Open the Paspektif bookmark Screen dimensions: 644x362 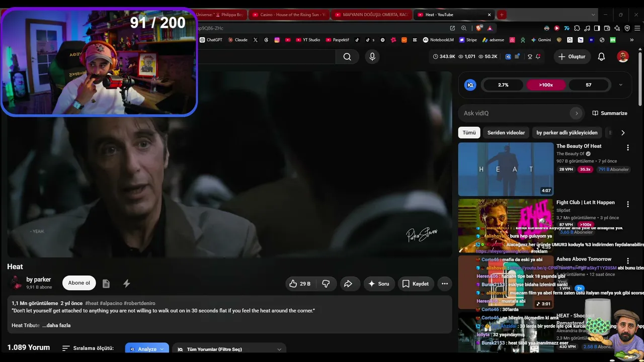[338, 40]
